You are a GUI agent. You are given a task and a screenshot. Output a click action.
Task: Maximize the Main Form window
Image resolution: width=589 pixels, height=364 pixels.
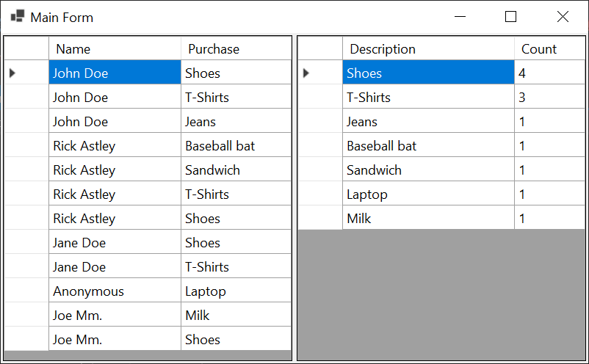click(510, 16)
